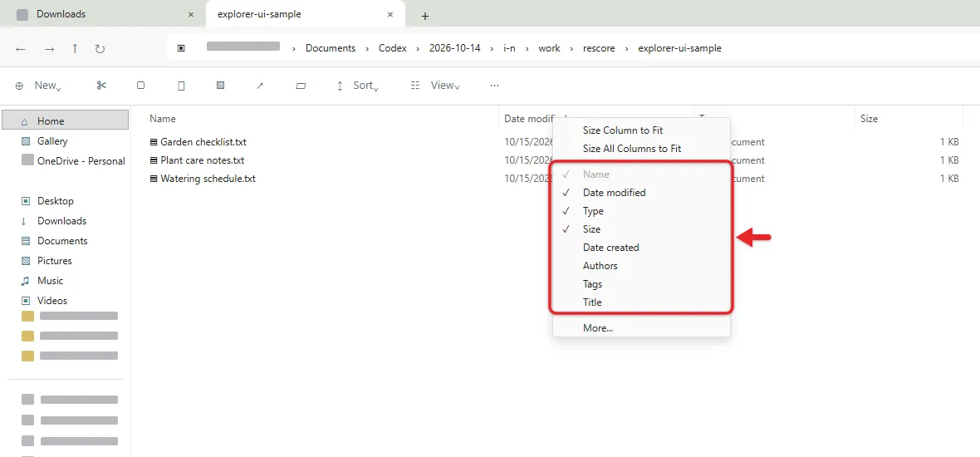Click the disabled Name column option
Image resolution: width=980 pixels, height=457 pixels.
[641, 174]
